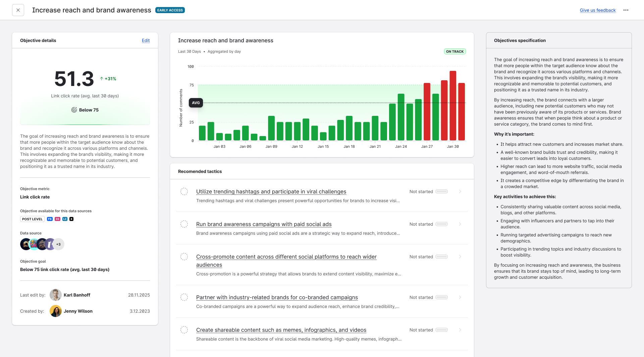
Task: Click the +3 additional data sources avatar
Action: tap(58, 244)
